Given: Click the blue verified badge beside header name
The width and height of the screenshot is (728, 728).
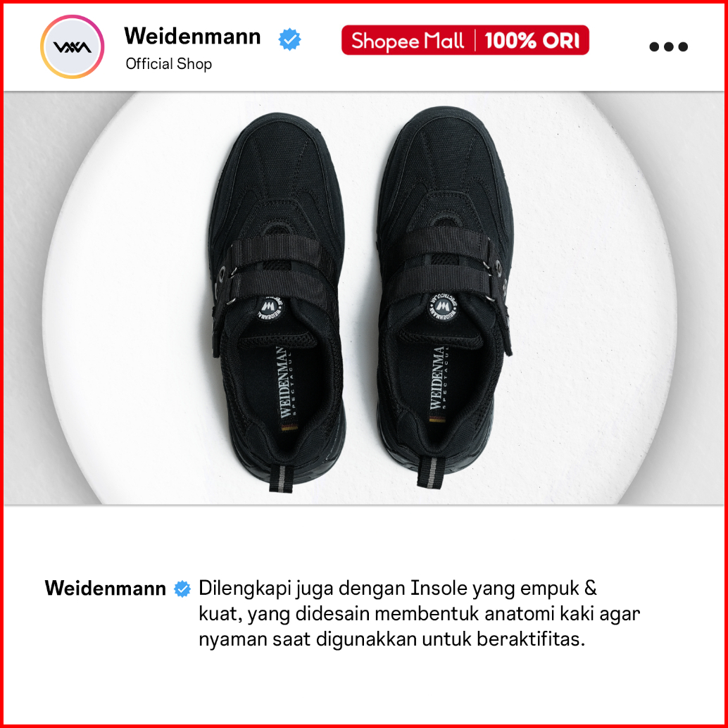Looking at the screenshot, I should (289, 39).
